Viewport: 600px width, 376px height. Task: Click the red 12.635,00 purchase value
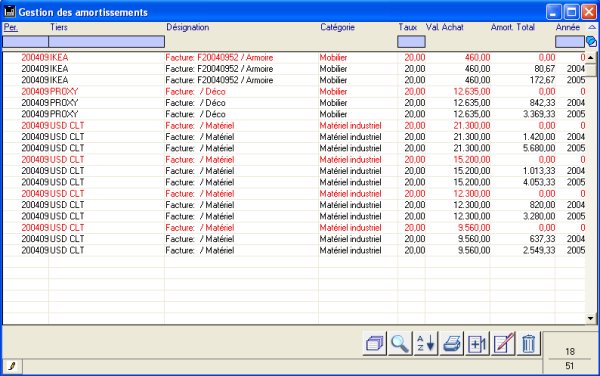pos(472,92)
